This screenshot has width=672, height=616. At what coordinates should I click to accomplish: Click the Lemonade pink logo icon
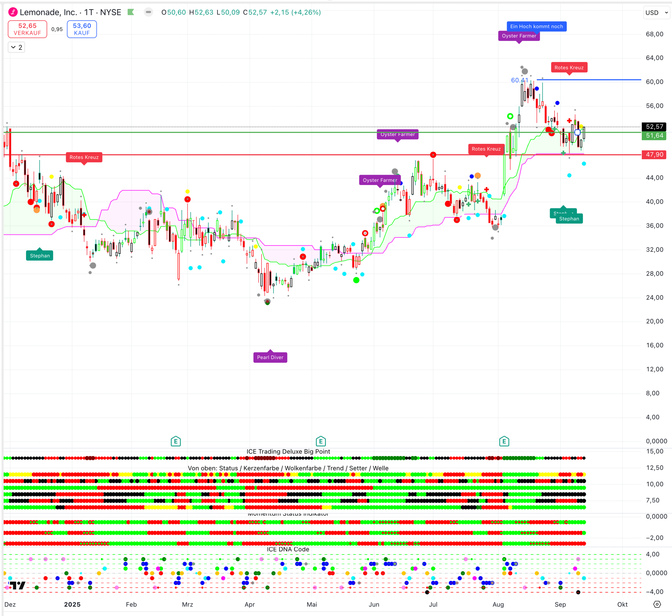click(x=13, y=12)
